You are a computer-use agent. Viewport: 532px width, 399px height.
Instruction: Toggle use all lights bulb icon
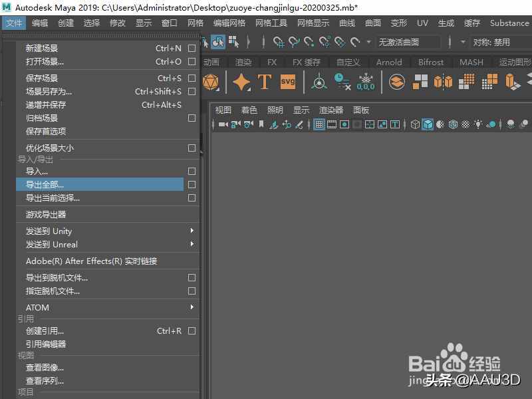(x=478, y=124)
